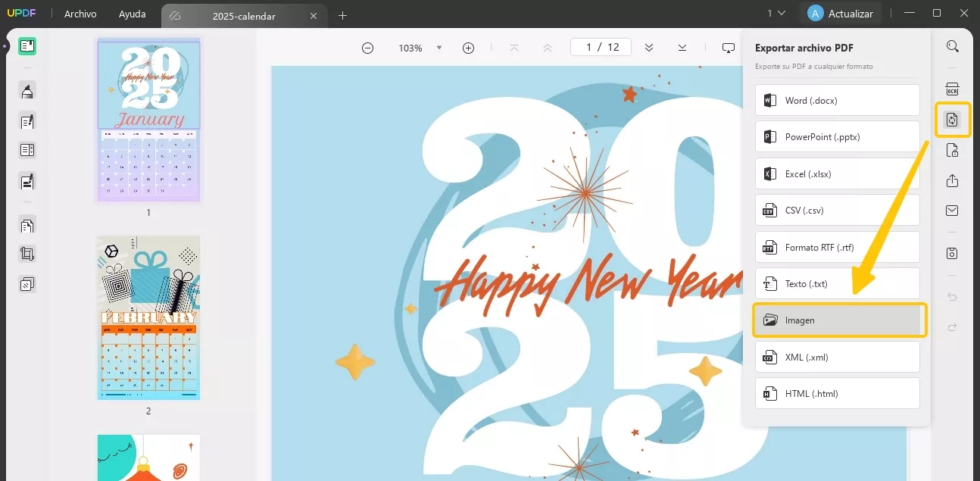Select the partially visible page 3 thumbnail
The width and height of the screenshot is (980, 481).
(148, 458)
